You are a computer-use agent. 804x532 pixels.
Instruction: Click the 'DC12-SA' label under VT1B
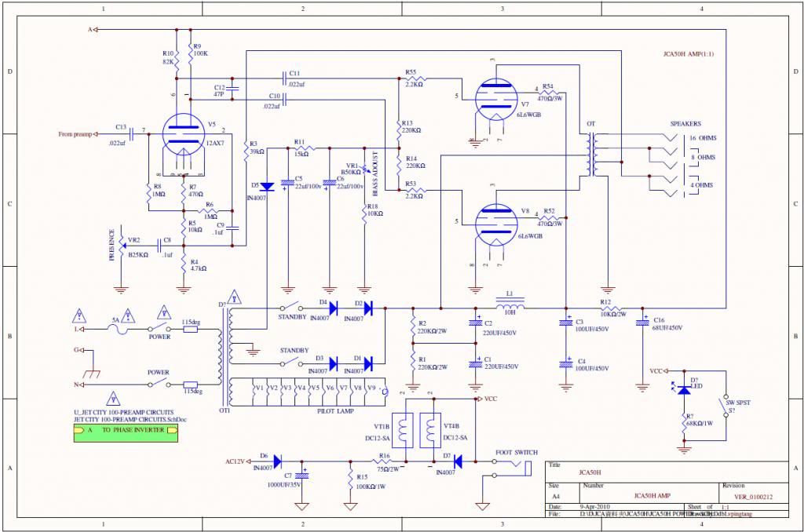coord(378,438)
